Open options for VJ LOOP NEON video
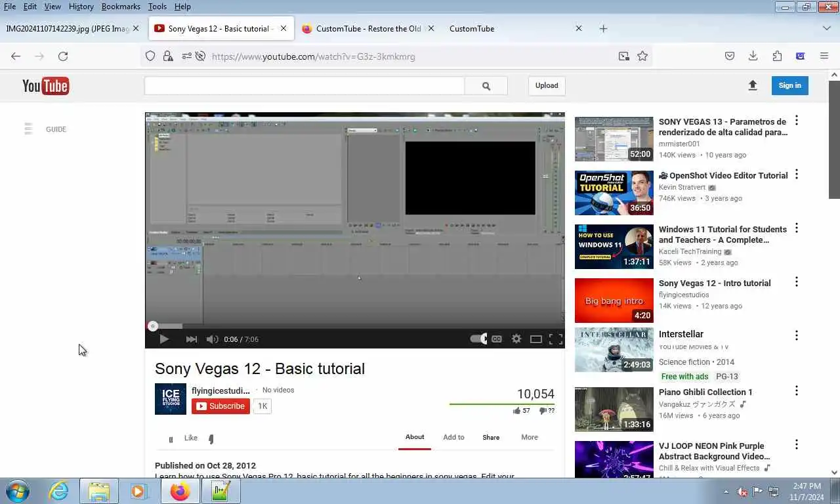 coord(797,445)
